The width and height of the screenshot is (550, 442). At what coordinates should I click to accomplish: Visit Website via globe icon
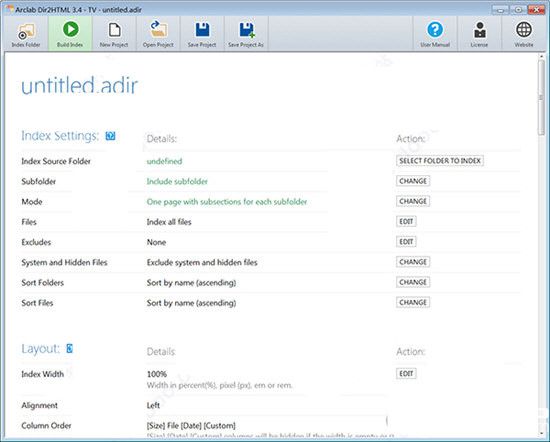(x=524, y=34)
